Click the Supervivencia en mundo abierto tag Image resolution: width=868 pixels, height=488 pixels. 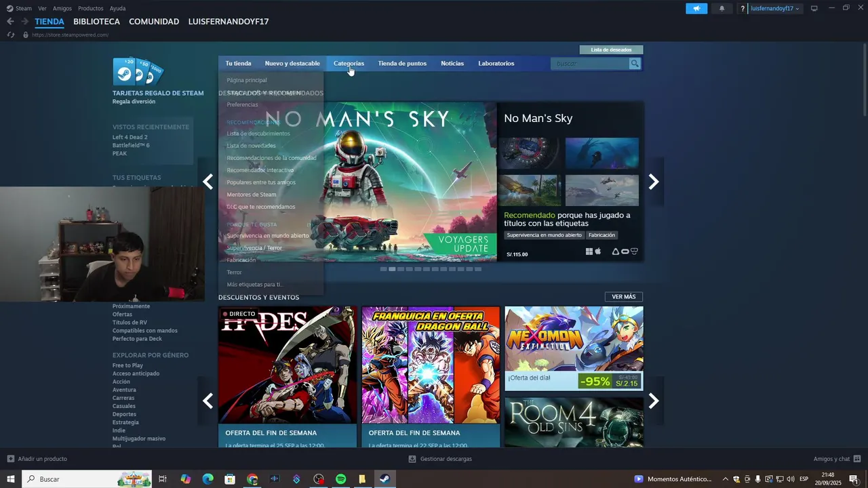[x=545, y=235]
